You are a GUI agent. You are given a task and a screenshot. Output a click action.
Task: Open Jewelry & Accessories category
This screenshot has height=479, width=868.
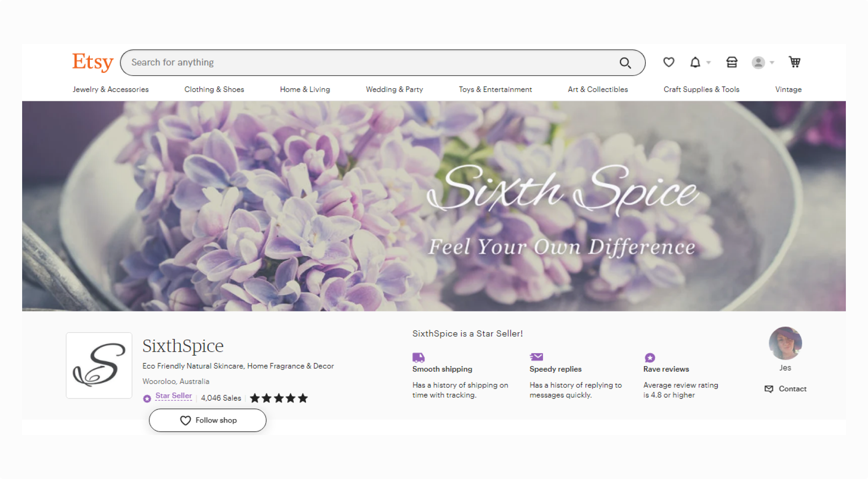(x=111, y=89)
